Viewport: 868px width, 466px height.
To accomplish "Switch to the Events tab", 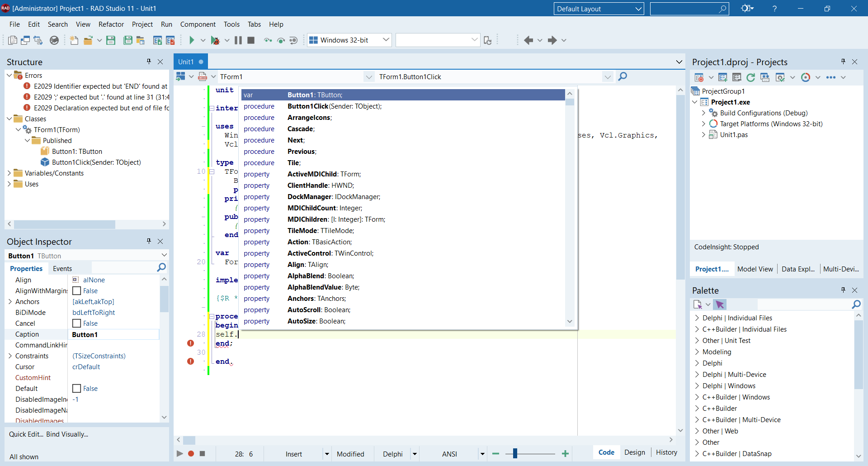I will pyautogui.click(x=62, y=269).
